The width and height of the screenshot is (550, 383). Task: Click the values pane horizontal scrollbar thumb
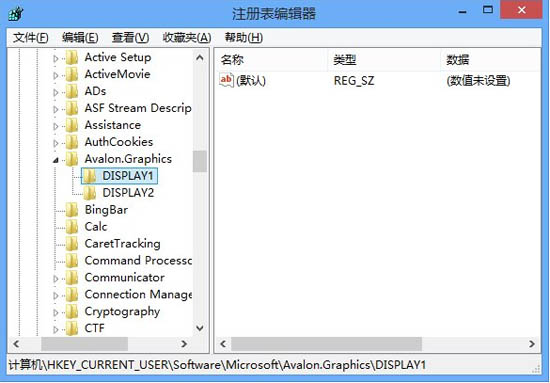326,344
